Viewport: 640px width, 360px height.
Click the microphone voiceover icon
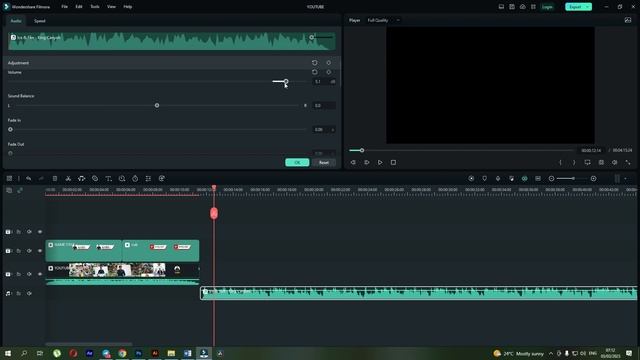[498, 178]
